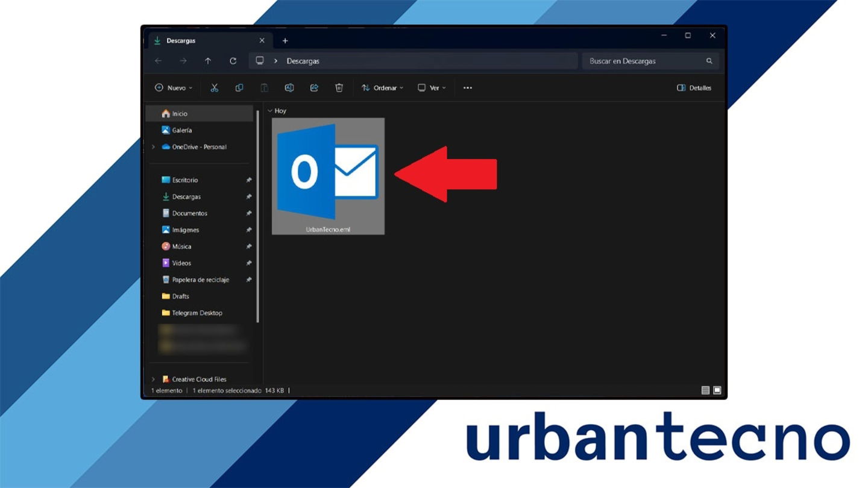
Task: Click the Copy icon in toolbar
Action: click(239, 88)
